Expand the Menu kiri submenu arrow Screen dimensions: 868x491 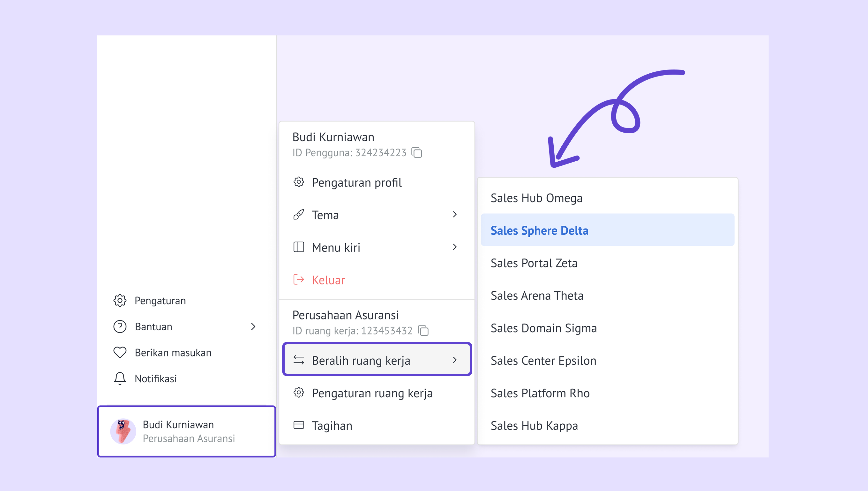(x=455, y=247)
